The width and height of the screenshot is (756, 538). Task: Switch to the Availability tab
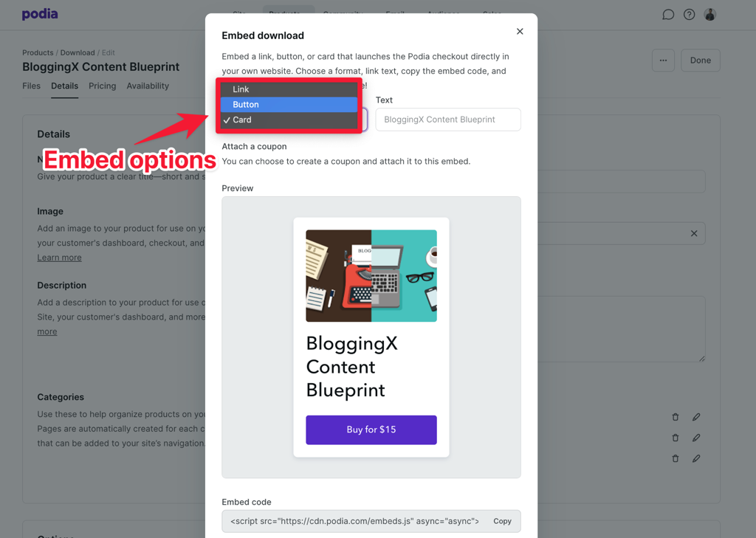[148, 86]
